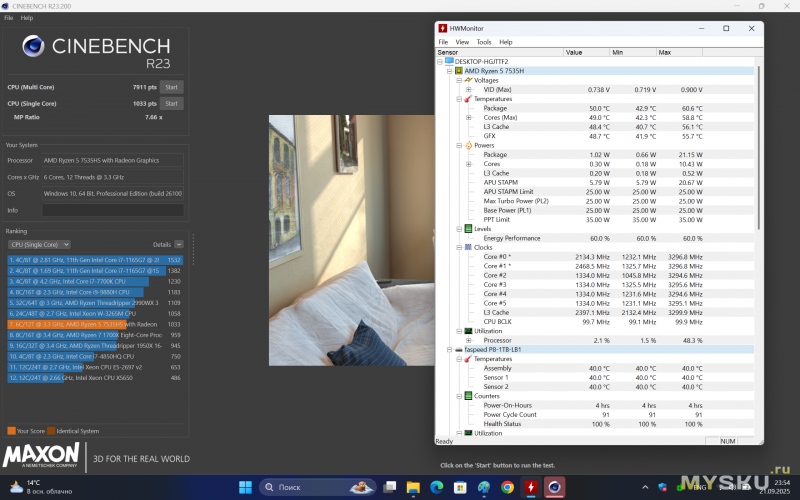Open Google Chrome from the taskbar

pos(507,487)
